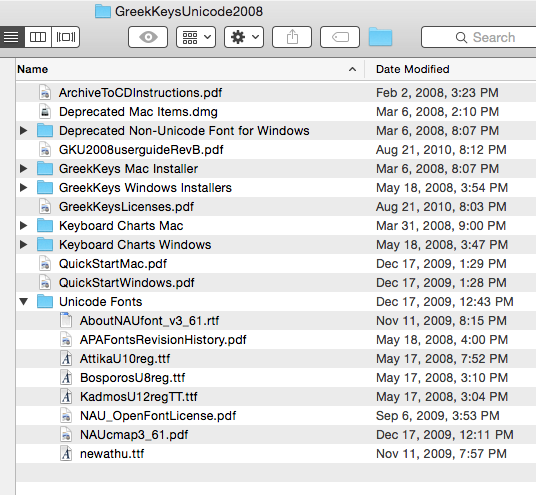Select the AboutNAUfont_v3_61.rtf document icon
The image size is (536, 495).
pos(66,321)
